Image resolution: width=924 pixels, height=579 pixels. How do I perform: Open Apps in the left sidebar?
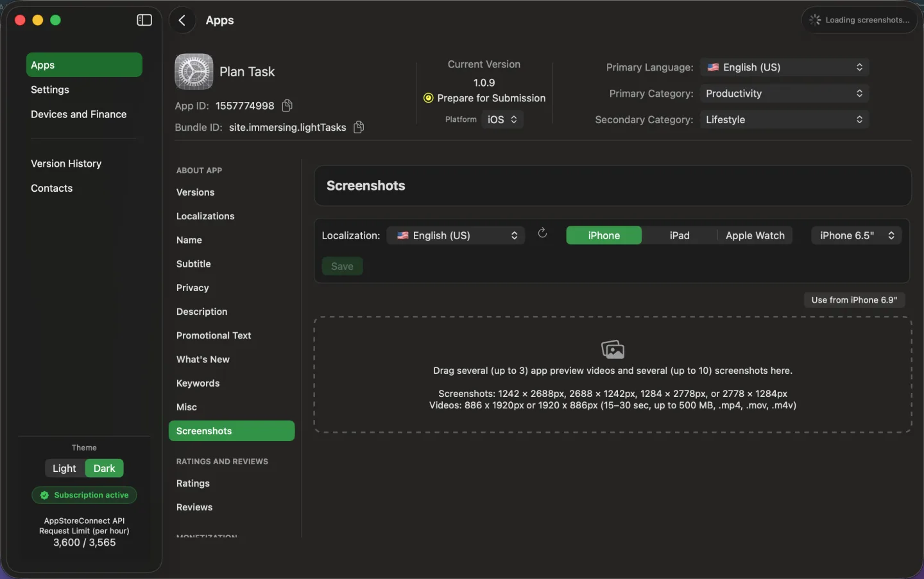(x=84, y=65)
